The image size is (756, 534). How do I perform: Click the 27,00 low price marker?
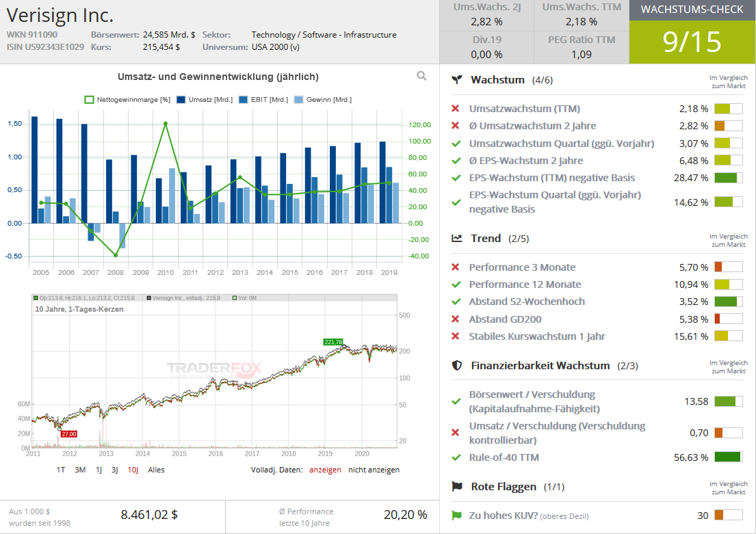[x=69, y=434]
